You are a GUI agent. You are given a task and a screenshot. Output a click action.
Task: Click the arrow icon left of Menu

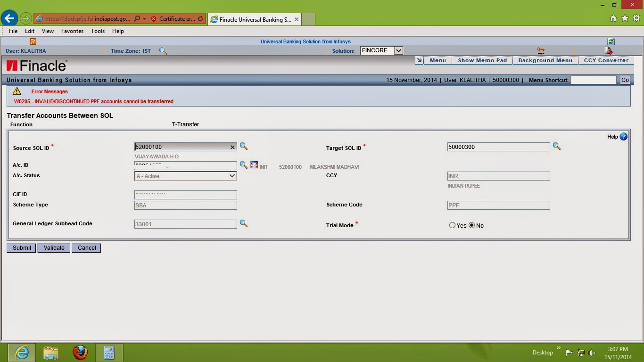tap(419, 60)
